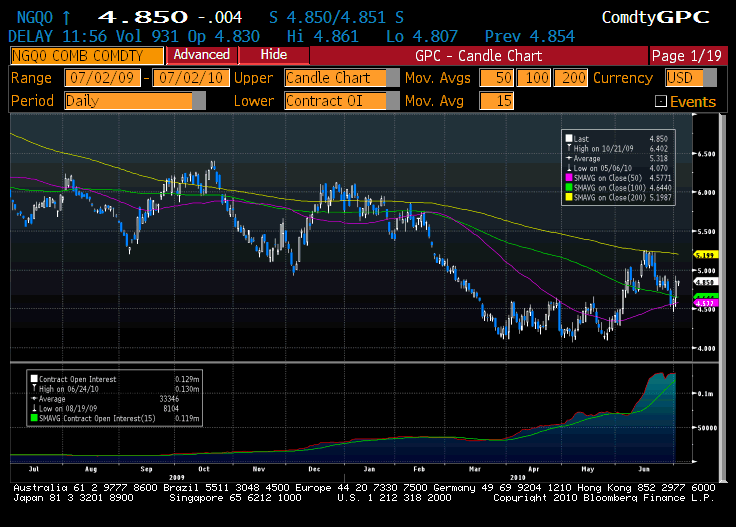Image resolution: width=736 pixels, height=527 pixels.
Task: Click the white Last price legend icon
Action: (568, 140)
